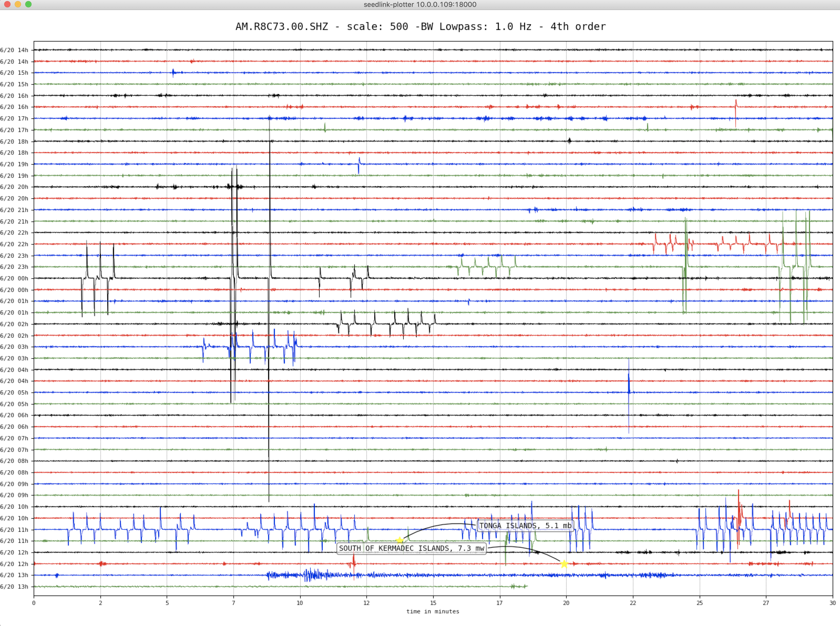Viewport: 840px width, 626px height.
Task: Click the 6/20 20h label of the black trace
Action: (x=14, y=187)
